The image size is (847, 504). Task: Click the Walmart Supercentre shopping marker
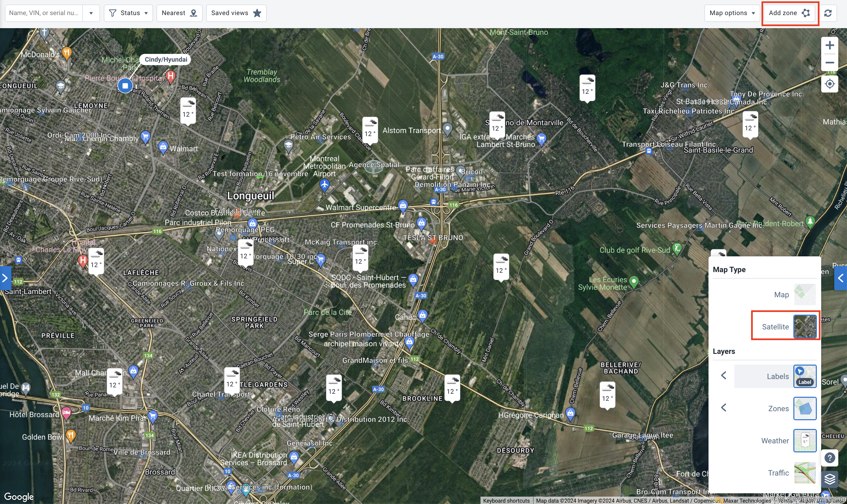(x=403, y=206)
